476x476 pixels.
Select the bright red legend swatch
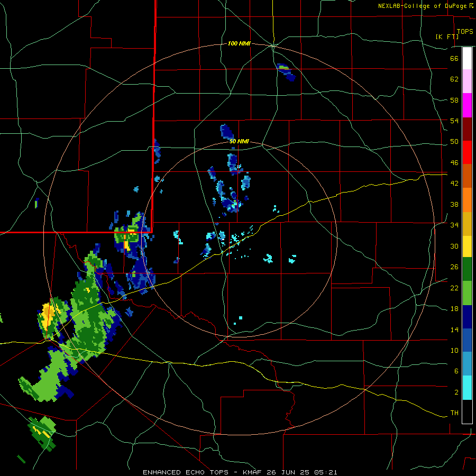tap(467, 152)
